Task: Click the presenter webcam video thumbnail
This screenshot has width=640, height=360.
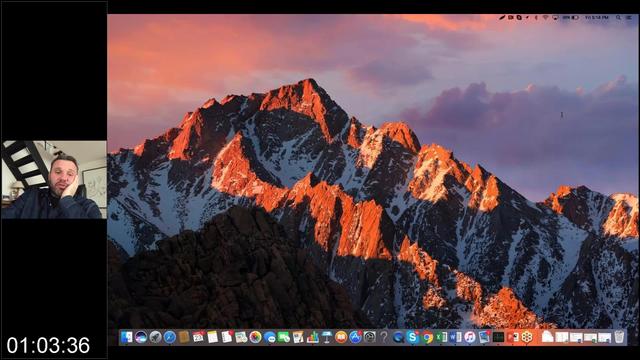Action: click(54, 180)
